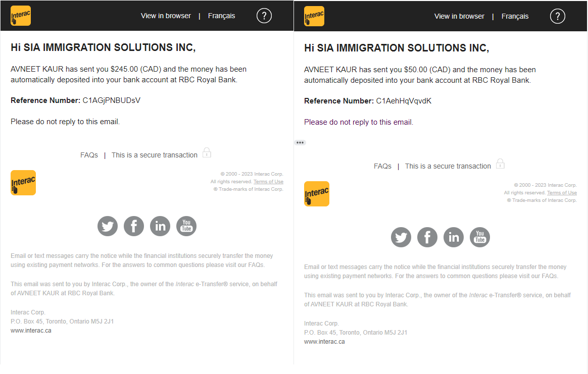Screen dimensions: 588x374
Task: Click the footer Interac logo in right email
Action: [x=317, y=194]
